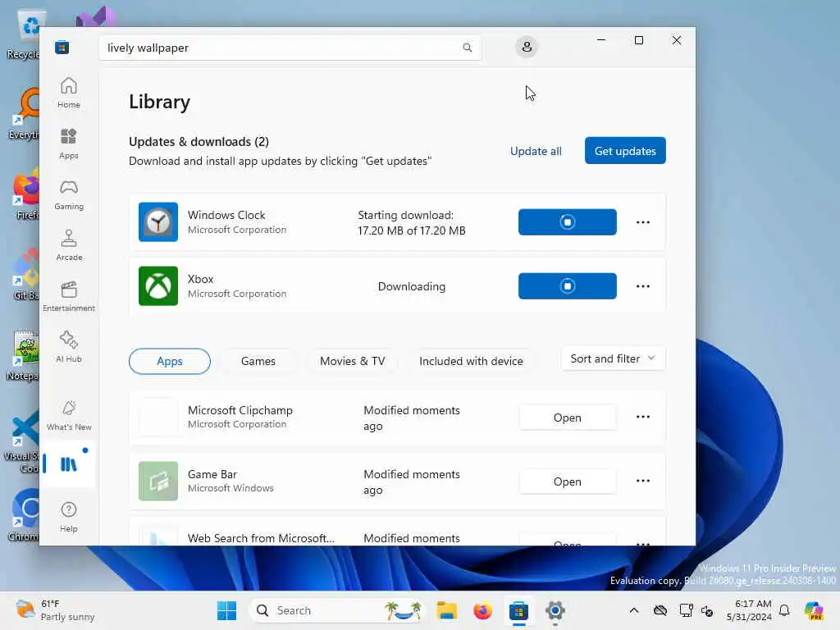
Task: Open more options for Game Bar
Action: pyautogui.click(x=643, y=481)
